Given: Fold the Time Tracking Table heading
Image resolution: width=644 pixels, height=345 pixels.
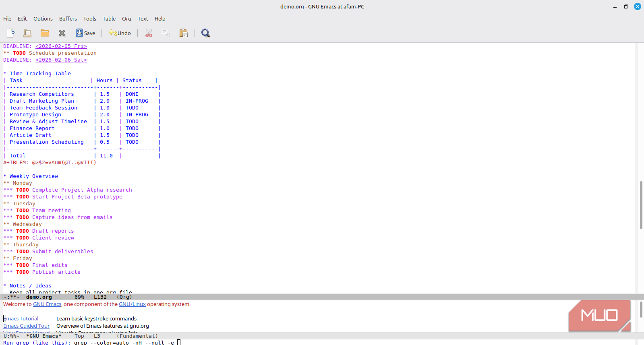Looking at the screenshot, I should (x=40, y=74).
